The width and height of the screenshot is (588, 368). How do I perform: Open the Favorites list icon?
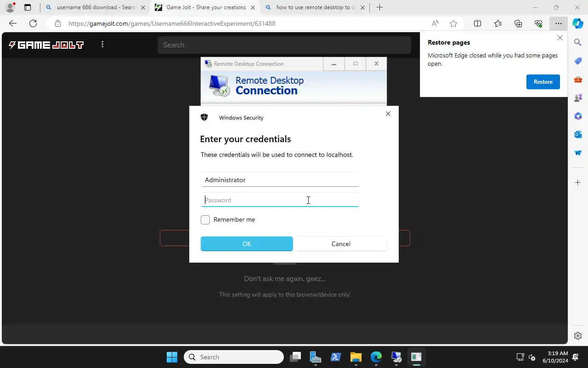[x=498, y=23]
